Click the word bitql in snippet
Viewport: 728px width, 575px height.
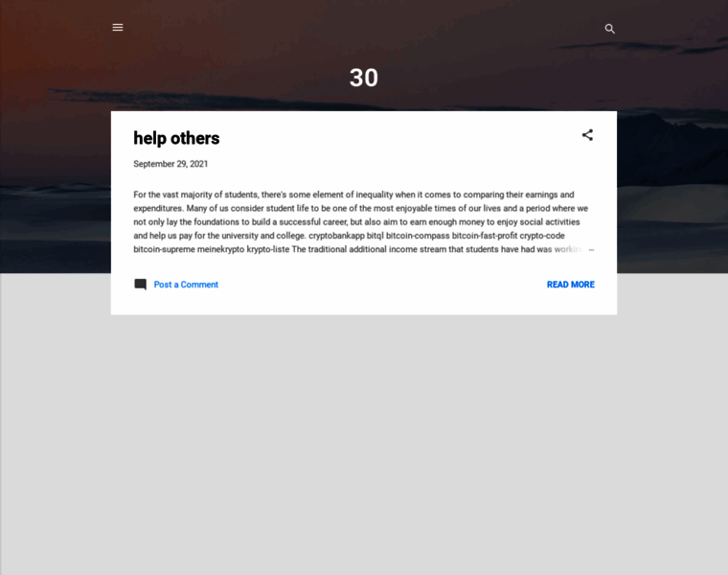(375, 236)
